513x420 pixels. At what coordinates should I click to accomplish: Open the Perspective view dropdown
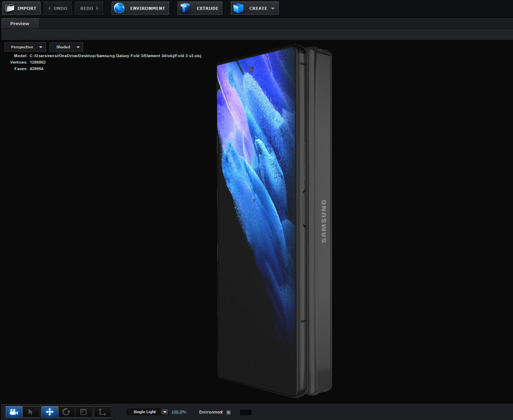[25, 47]
